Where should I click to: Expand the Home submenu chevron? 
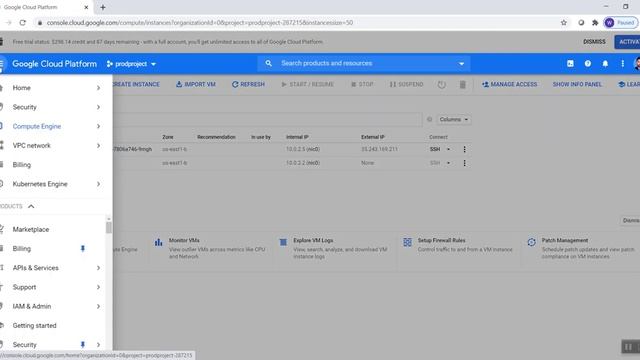[x=98, y=88]
